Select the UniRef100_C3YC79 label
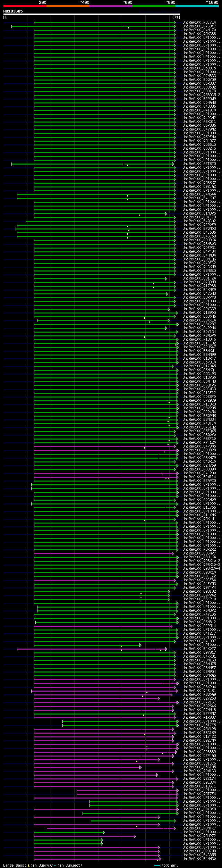The width and height of the screenshot is (222, 868). click(199, 217)
